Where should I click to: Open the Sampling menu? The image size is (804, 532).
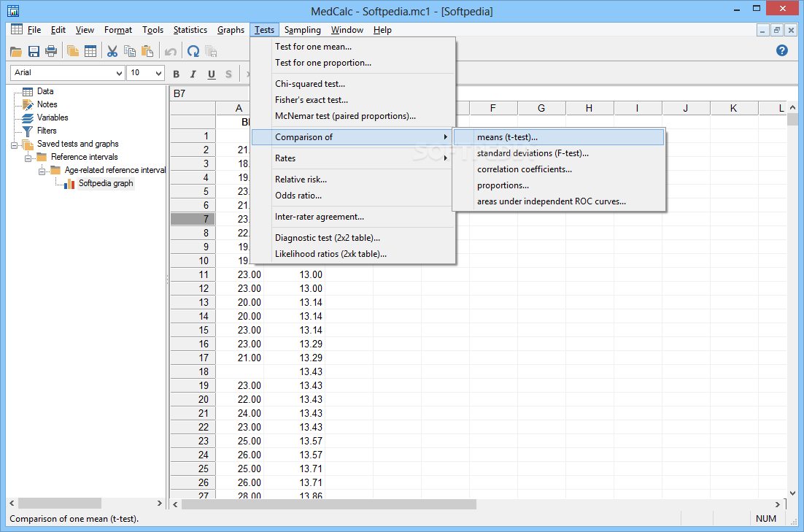(303, 30)
